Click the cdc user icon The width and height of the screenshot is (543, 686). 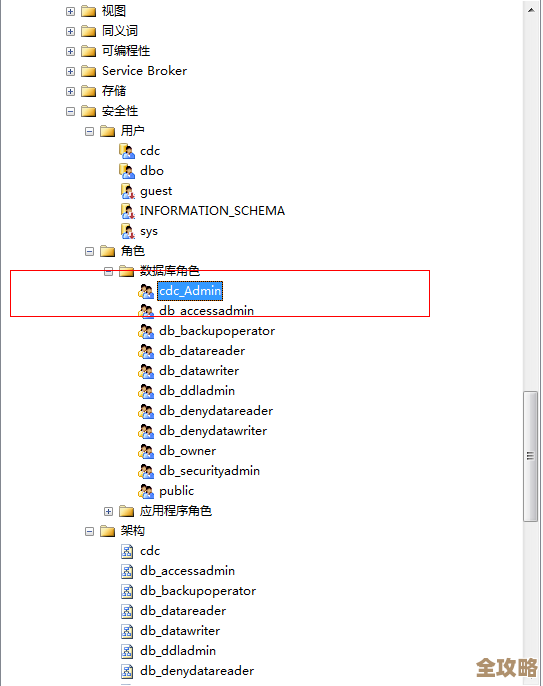coord(127,151)
